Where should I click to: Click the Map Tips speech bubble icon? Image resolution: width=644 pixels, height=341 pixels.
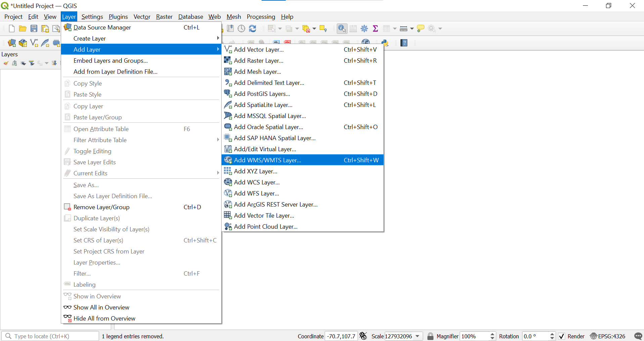pyautogui.click(x=420, y=29)
